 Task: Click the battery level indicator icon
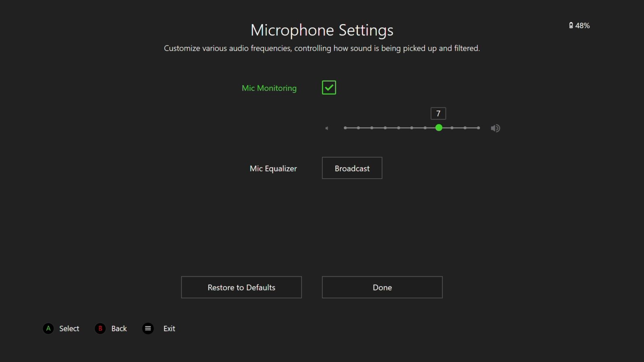click(x=571, y=25)
